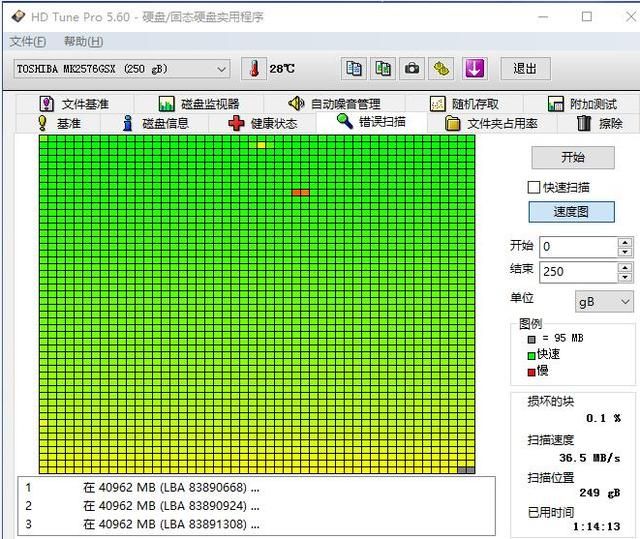The height and width of the screenshot is (539, 640).
Task: Open the 文件夹占用率 tab
Action: 491,123
